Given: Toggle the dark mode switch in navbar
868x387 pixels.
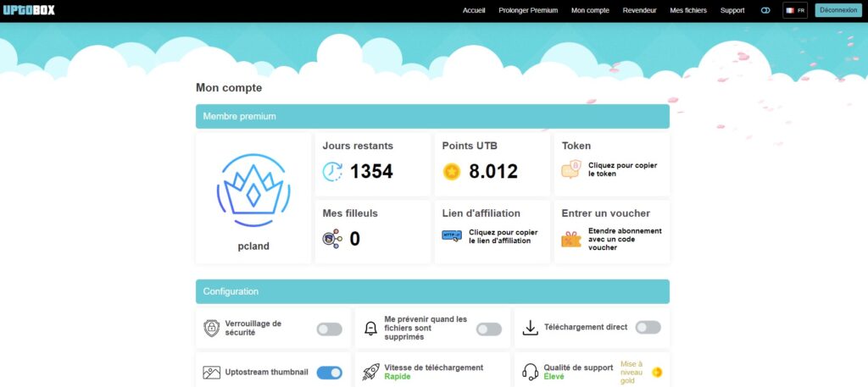Looking at the screenshot, I should point(765,10).
